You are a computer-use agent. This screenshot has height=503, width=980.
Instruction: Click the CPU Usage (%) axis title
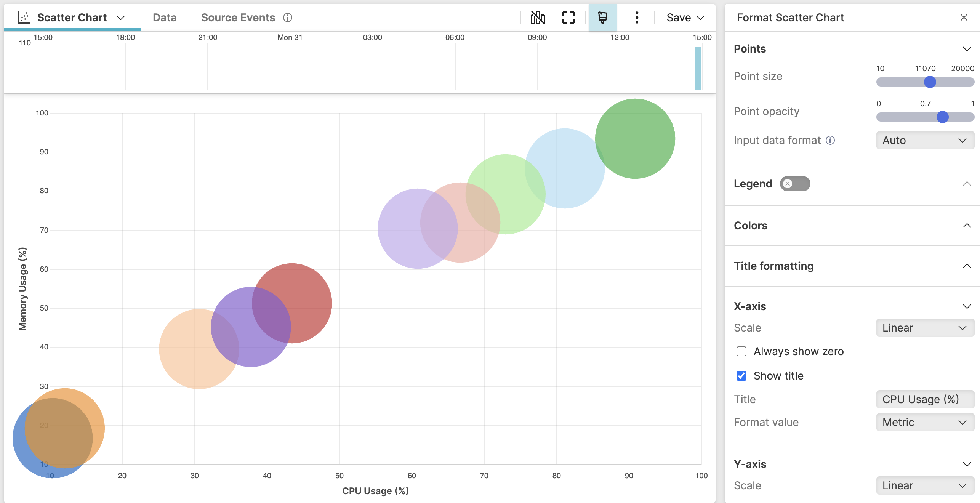(375, 491)
